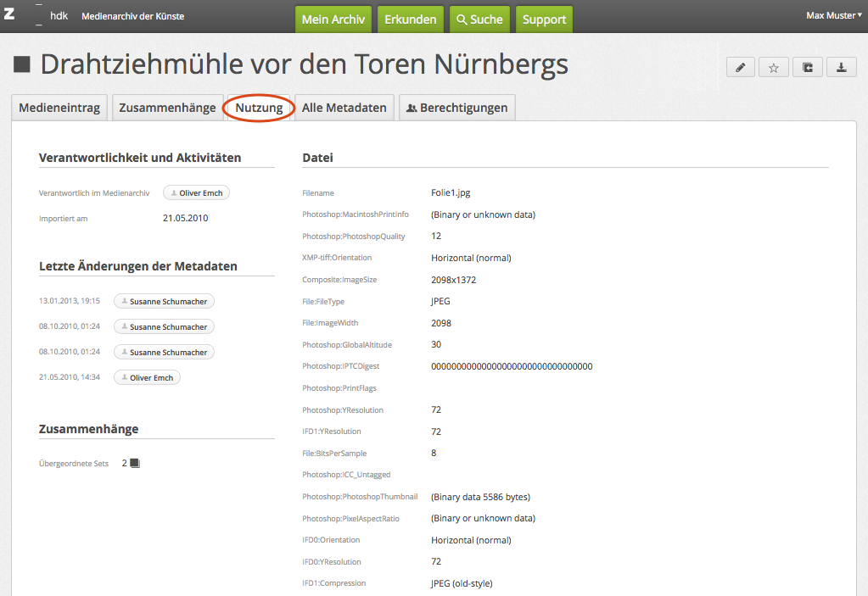Image resolution: width=868 pixels, height=596 pixels.
Task: Mark entry as favorite with star icon
Action: tap(774, 68)
